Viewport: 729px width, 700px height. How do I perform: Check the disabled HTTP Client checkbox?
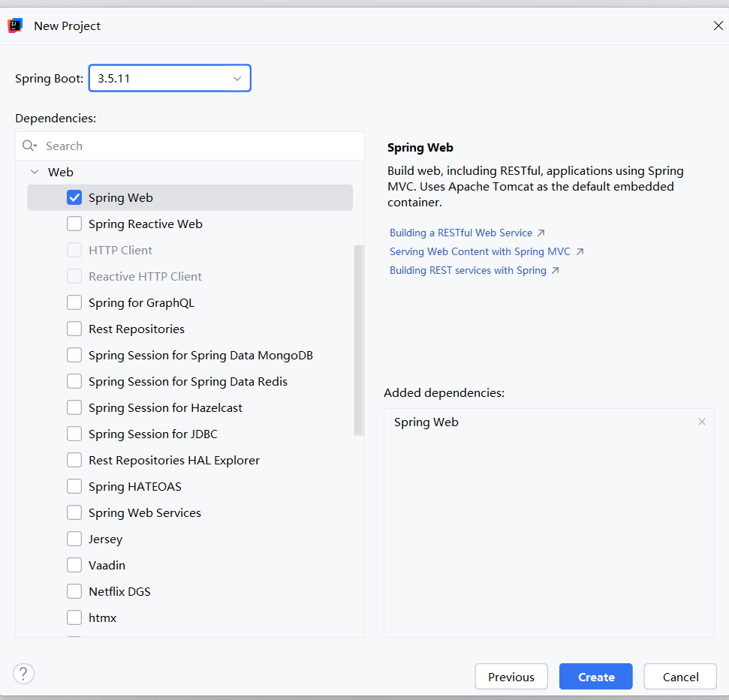tap(74, 250)
